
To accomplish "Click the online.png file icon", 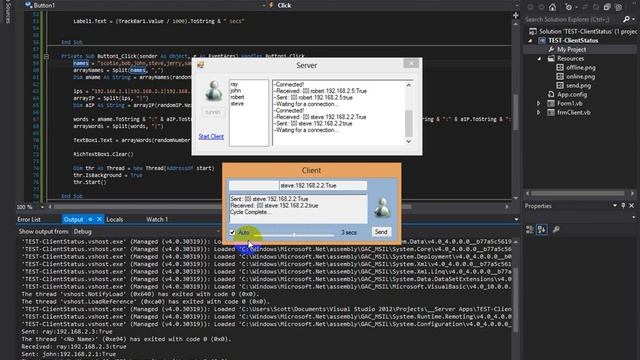I will (560, 76).
